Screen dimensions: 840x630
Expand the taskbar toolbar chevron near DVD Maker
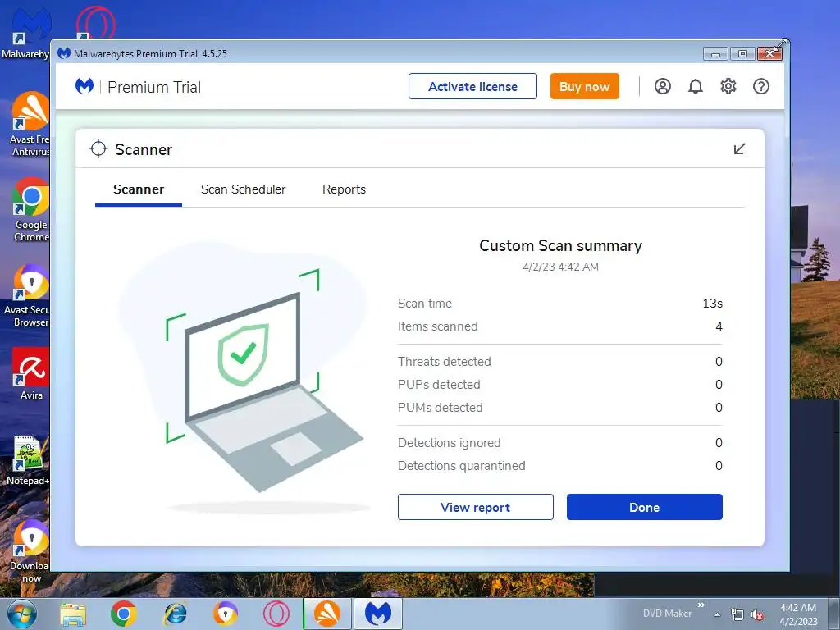[701, 605]
